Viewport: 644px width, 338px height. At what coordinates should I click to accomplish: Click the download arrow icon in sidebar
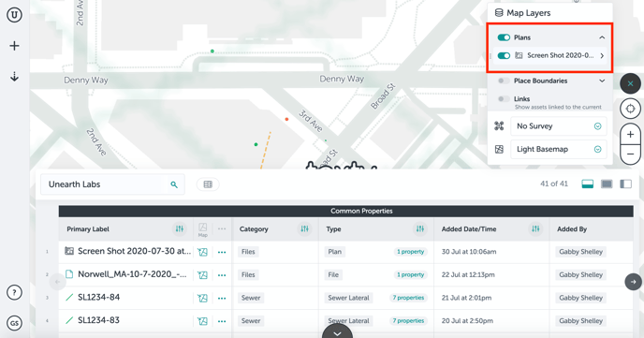pos(14,77)
